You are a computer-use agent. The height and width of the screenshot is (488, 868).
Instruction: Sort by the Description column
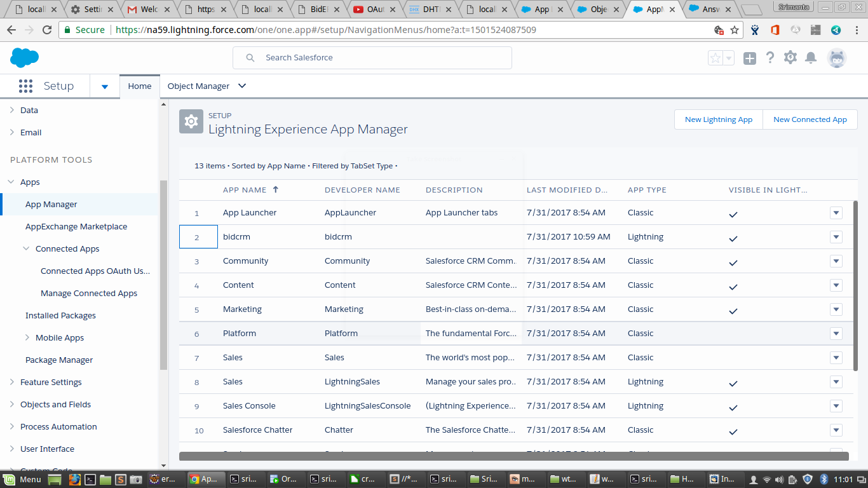454,189
